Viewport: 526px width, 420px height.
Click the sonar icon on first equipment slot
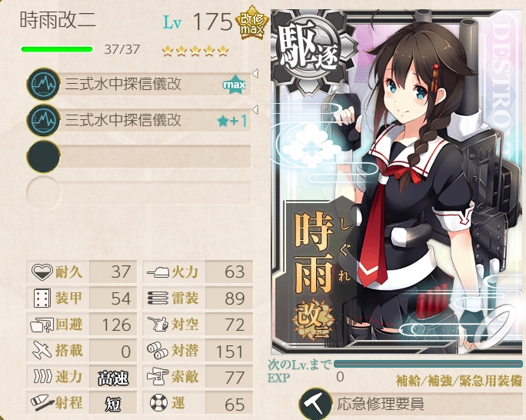tap(43, 84)
